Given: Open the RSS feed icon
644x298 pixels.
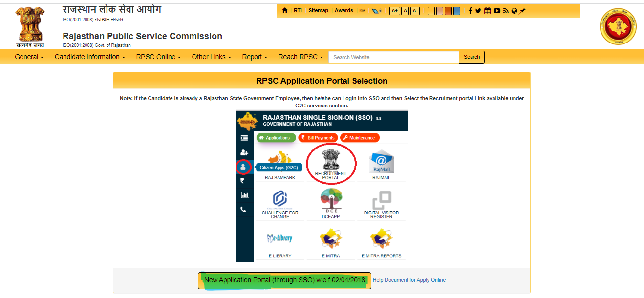Looking at the screenshot, I should (x=506, y=11).
